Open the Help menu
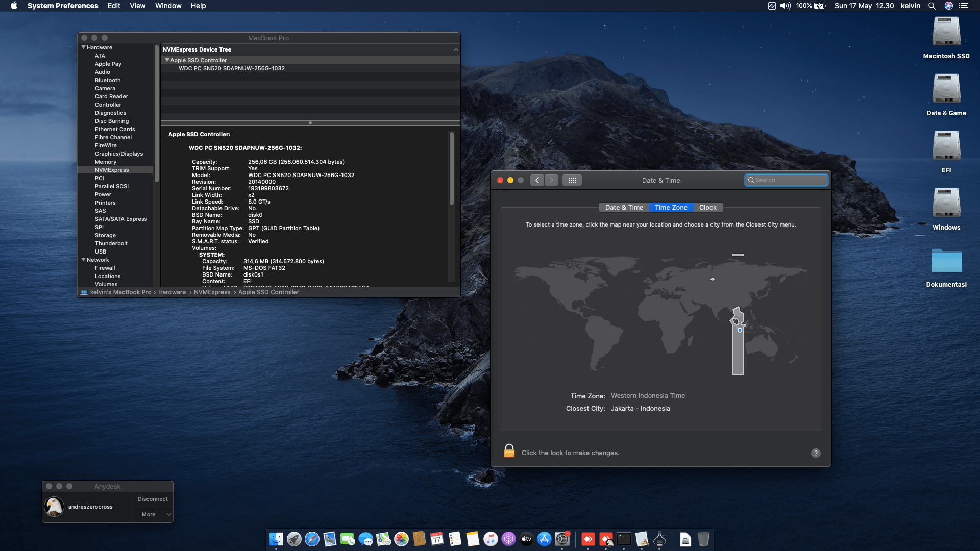Viewport: 980px width, 551px height. [x=198, y=6]
